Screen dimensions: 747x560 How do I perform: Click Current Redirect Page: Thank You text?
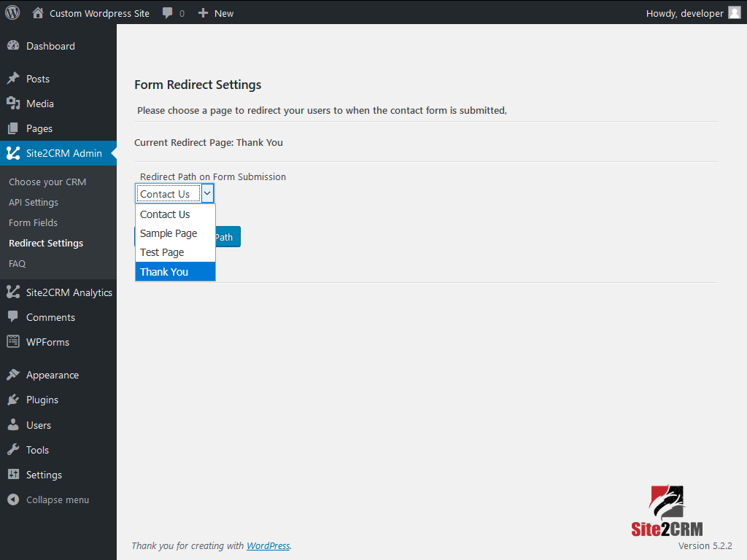tap(209, 142)
